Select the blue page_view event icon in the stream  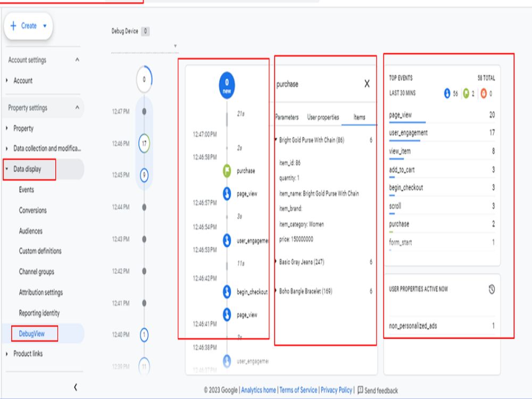point(226,193)
